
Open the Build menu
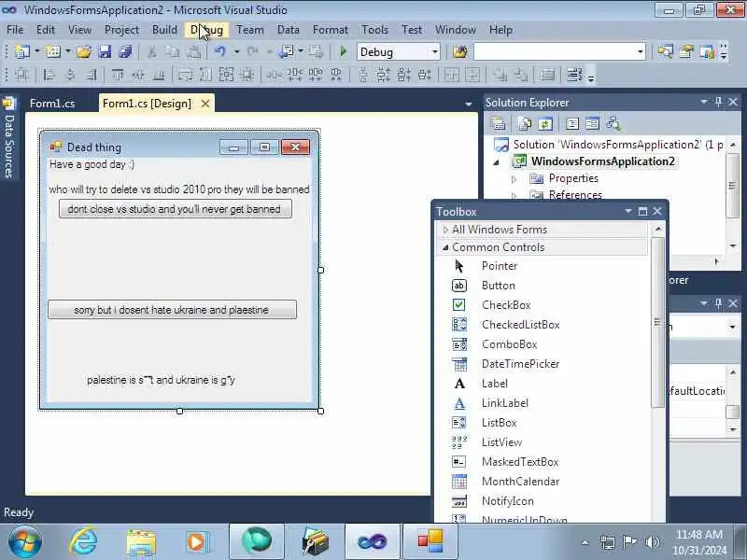tap(164, 30)
